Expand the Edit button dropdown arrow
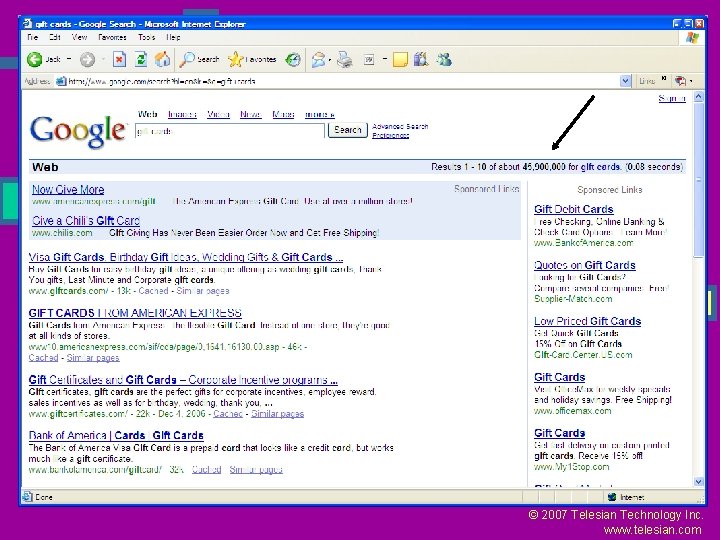This screenshot has width=720, height=540. click(x=385, y=59)
